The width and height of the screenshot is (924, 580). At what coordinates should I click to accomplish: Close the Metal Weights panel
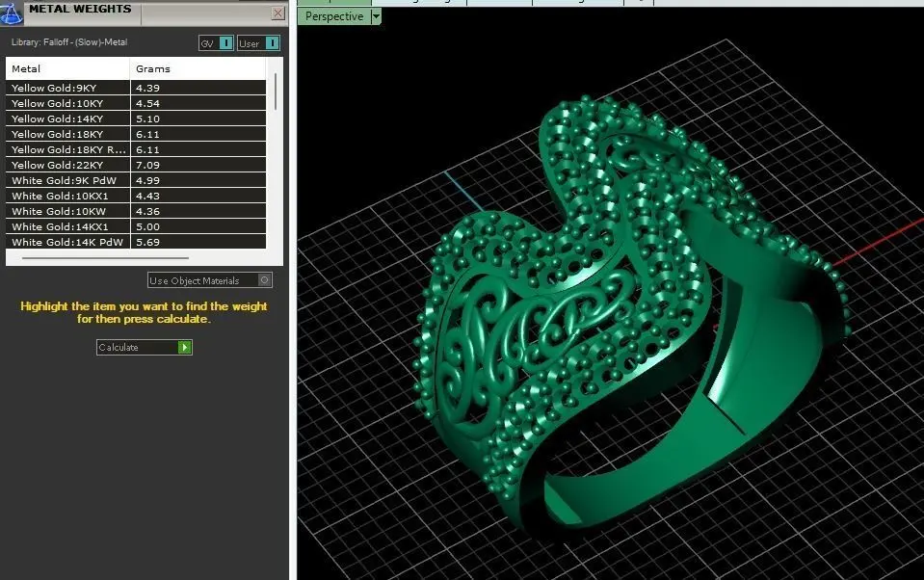point(278,13)
